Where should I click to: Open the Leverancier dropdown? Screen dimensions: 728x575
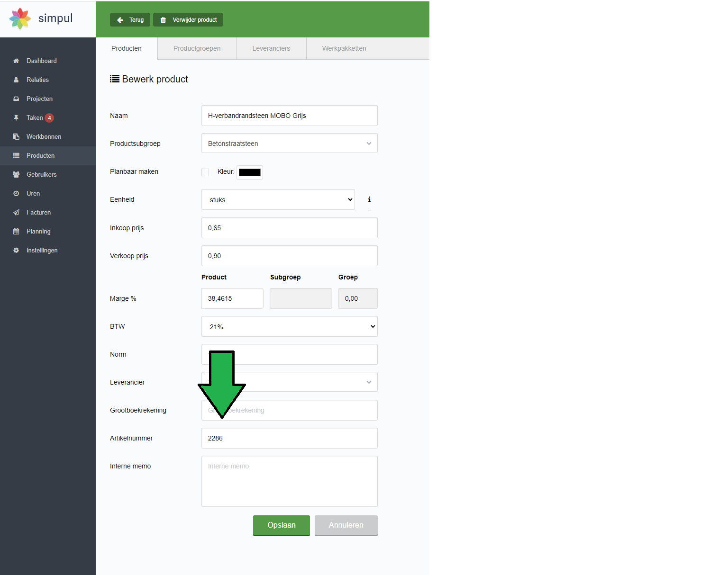point(290,382)
